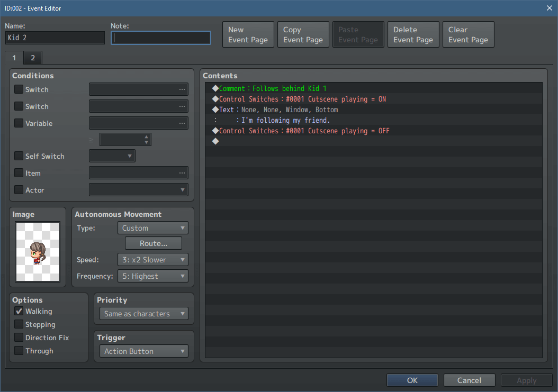The height and width of the screenshot is (392, 558).
Task: Open the second Switch condition selector
Action: [x=183, y=106]
